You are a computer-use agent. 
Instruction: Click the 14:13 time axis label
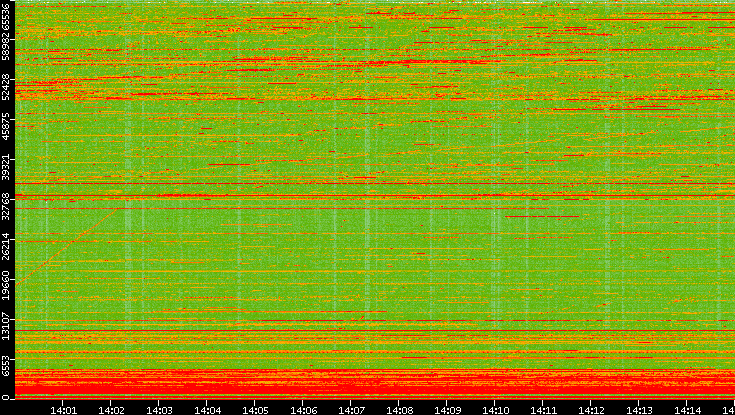tap(639, 410)
